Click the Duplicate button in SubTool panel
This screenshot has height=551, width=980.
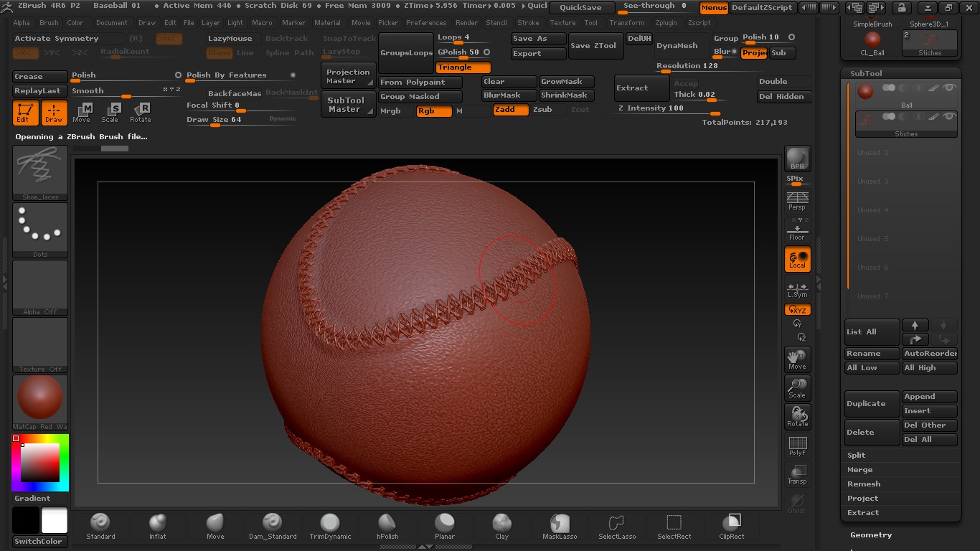tap(871, 403)
